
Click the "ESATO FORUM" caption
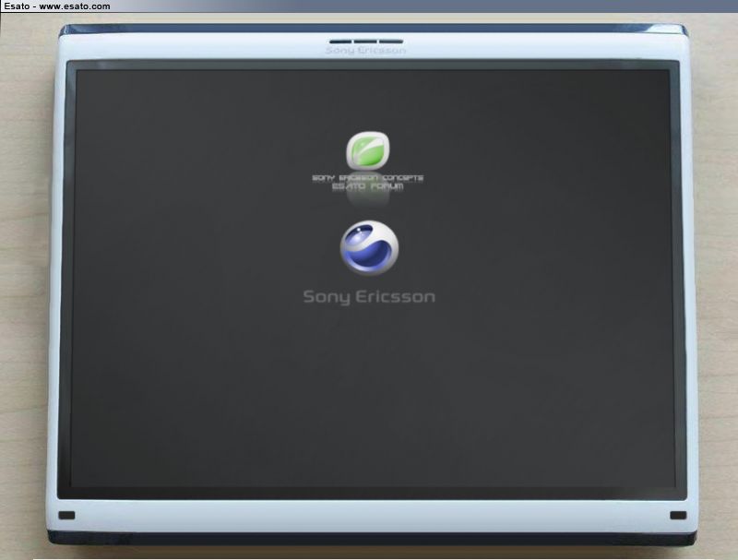pyautogui.click(x=368, y=186)
